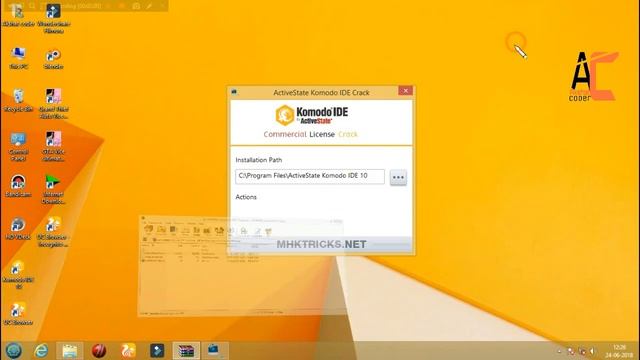Launch the Komodo IDE 10 desktop shortcut

[x=18, y=274]
